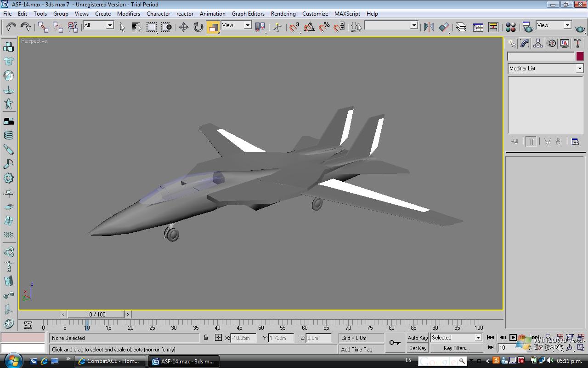Open the Modify panel tab icon
The width and height of the screenshot is (588, 368).
525,43
